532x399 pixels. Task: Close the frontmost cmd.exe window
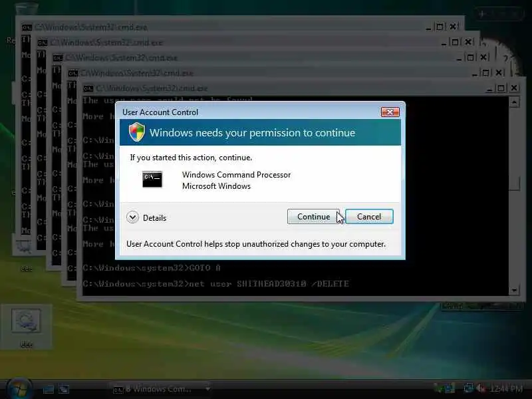514,88
